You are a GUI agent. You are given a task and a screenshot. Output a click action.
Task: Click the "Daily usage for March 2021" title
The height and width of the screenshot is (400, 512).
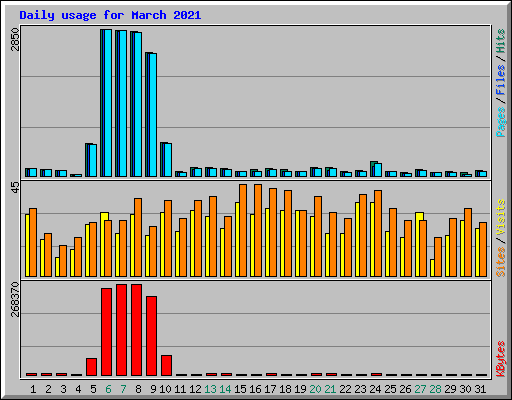coord(110,15)
